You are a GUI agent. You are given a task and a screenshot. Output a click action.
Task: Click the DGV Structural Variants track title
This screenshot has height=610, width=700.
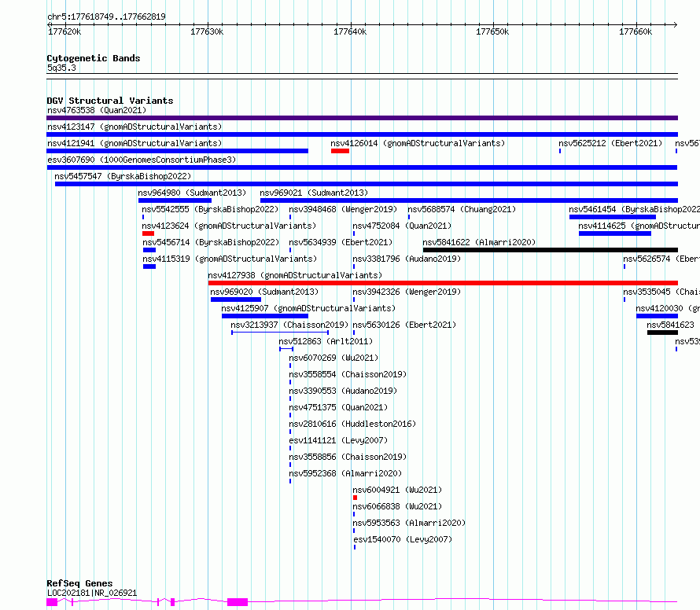[x=110, y=101]
